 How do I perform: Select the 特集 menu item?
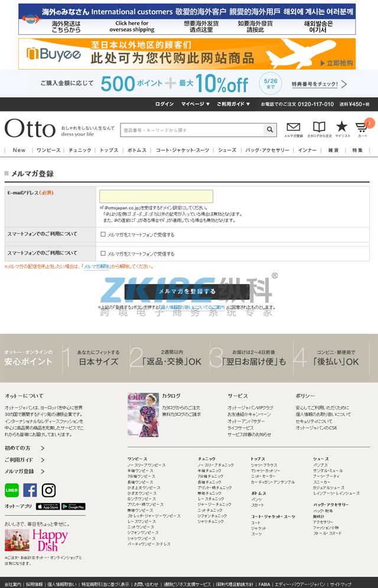coord(357,150)
